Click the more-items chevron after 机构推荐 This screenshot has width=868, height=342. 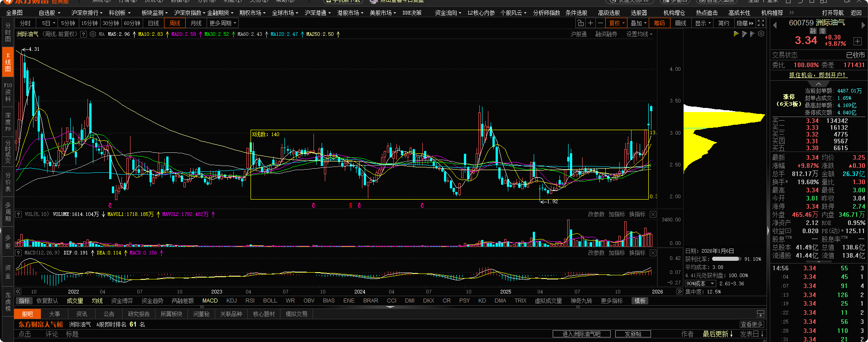coord(791,13)
